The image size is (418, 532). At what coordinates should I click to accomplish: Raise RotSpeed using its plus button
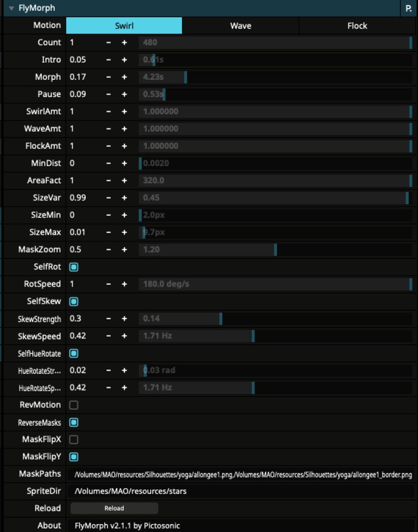click(124, 284)
